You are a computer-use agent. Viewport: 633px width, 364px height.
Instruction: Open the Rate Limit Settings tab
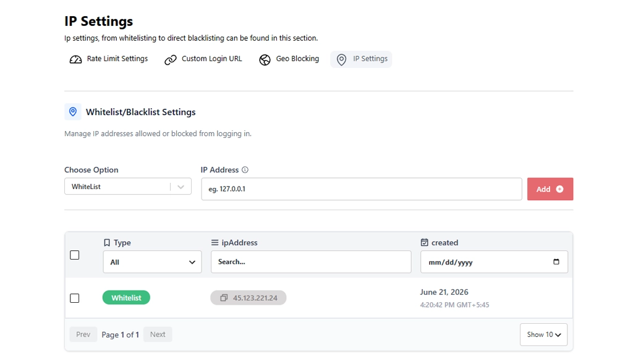pyautogui.click(x=109, y=59)
